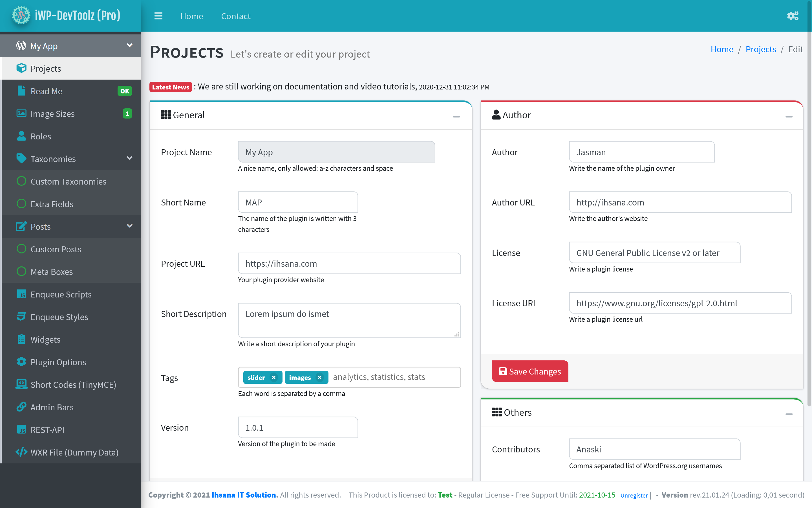Image resolution: width=812 pixels, height=508 pixels.
Task: Click the Admin Bars link icon
Action: pos(21,406)
